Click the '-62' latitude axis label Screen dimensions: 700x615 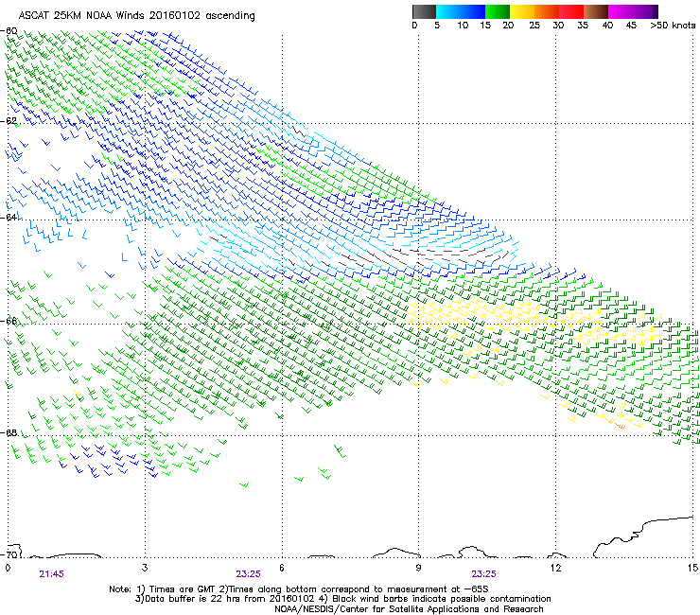click(x=9, y=121)
